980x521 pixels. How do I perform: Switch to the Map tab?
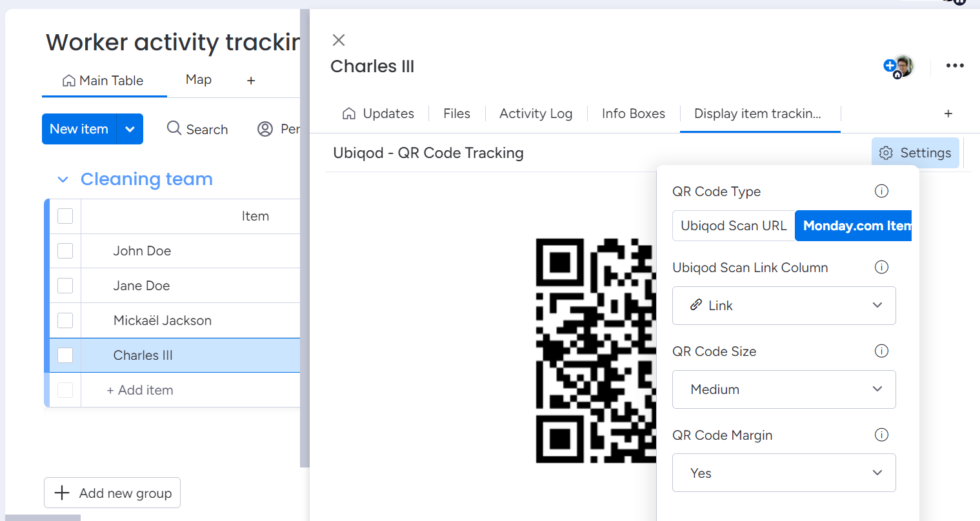click(x=199, y=79)
